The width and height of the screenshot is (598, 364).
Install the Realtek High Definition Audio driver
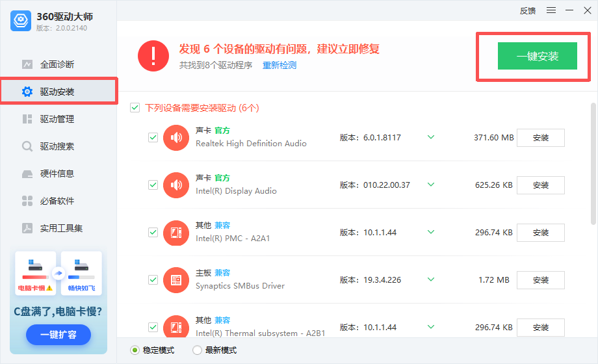click(x=541, y=138)
